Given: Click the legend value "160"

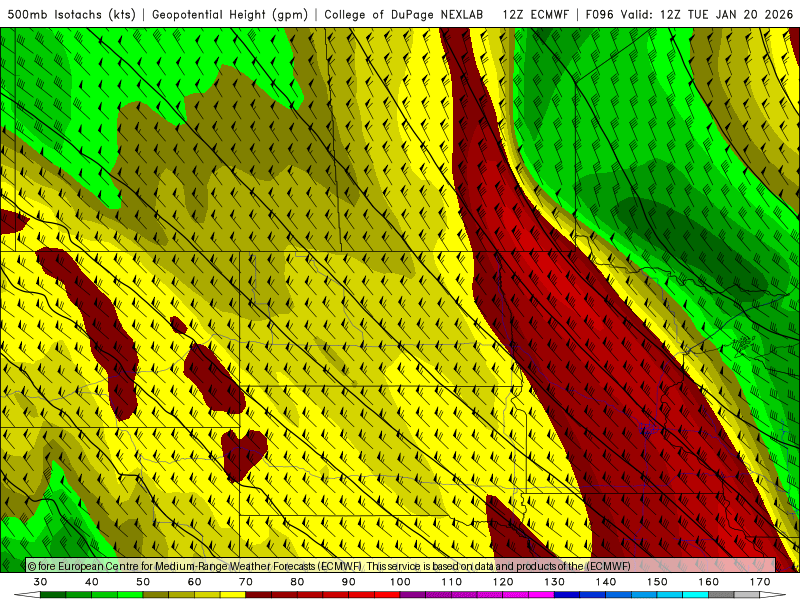Looking at the screenshot, I should (x=709, y=582).
